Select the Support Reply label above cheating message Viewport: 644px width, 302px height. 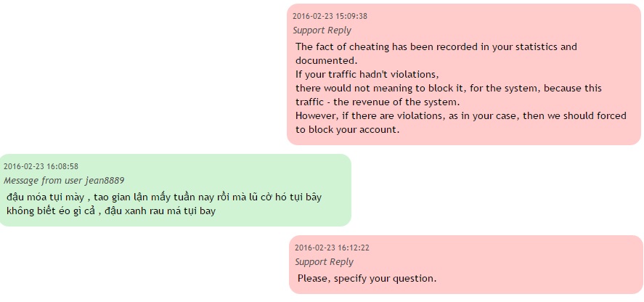322,30
